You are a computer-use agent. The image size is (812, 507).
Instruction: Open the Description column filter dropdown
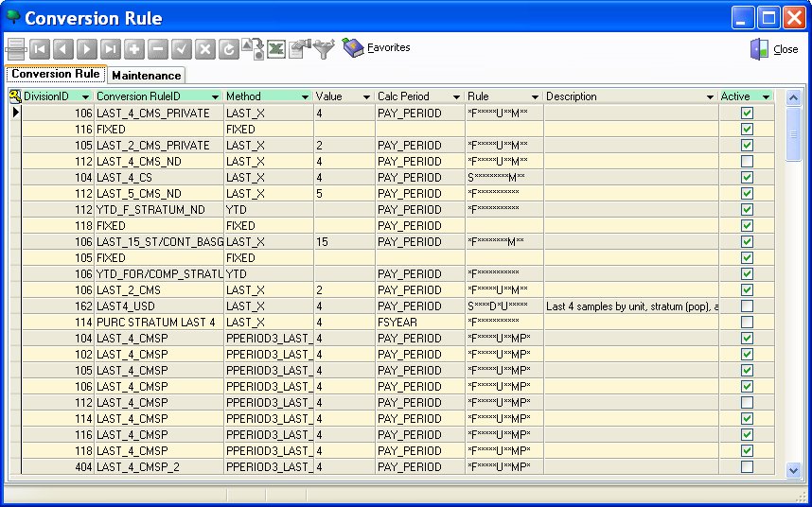[x=710, y=96]
